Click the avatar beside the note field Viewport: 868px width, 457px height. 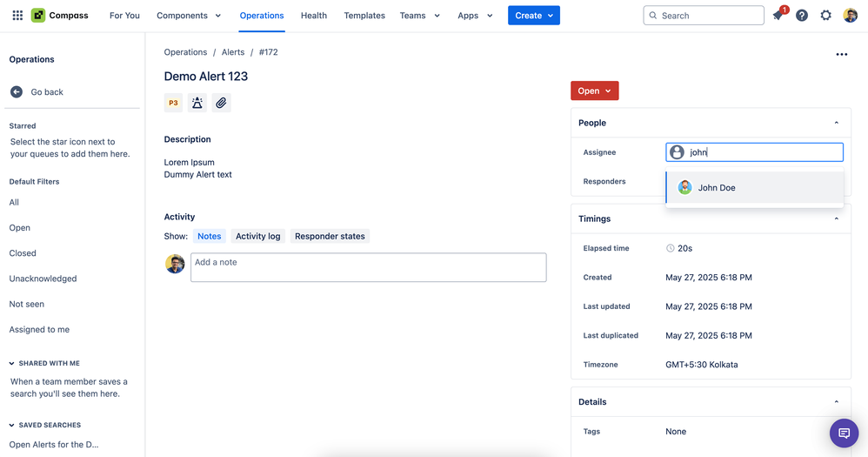point(175,264)
